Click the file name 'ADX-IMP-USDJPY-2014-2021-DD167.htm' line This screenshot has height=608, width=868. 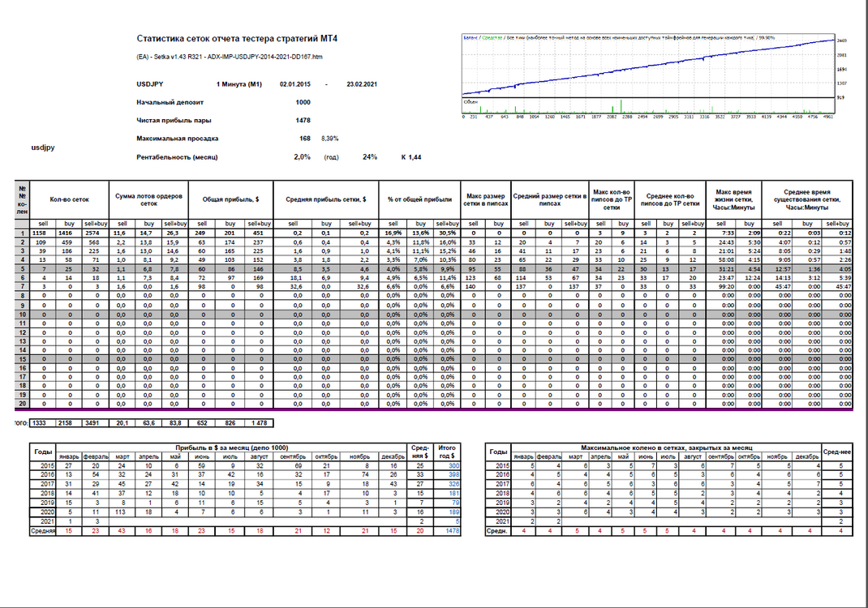tap(230, 57)
